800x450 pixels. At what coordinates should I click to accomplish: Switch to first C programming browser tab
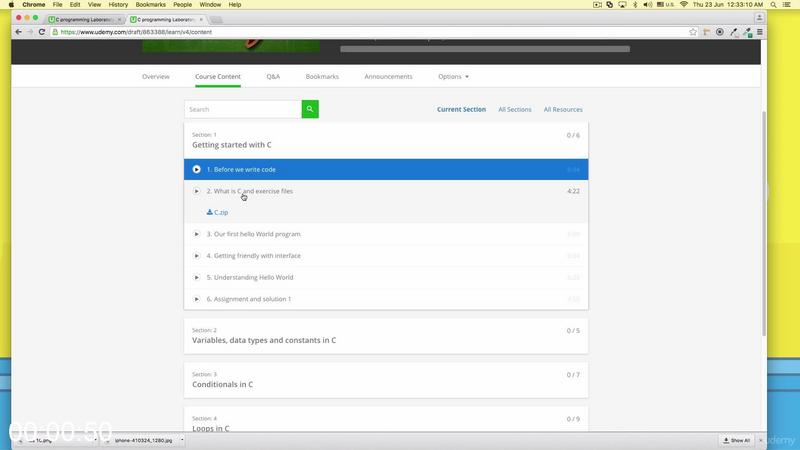[x=84, y=19]
